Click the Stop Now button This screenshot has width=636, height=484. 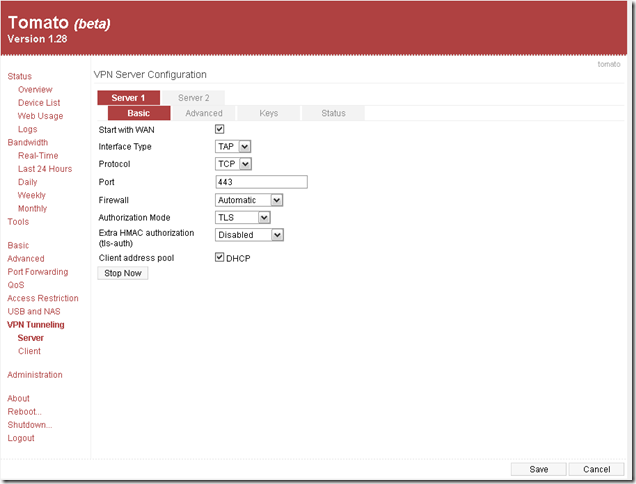pos(123,273)
